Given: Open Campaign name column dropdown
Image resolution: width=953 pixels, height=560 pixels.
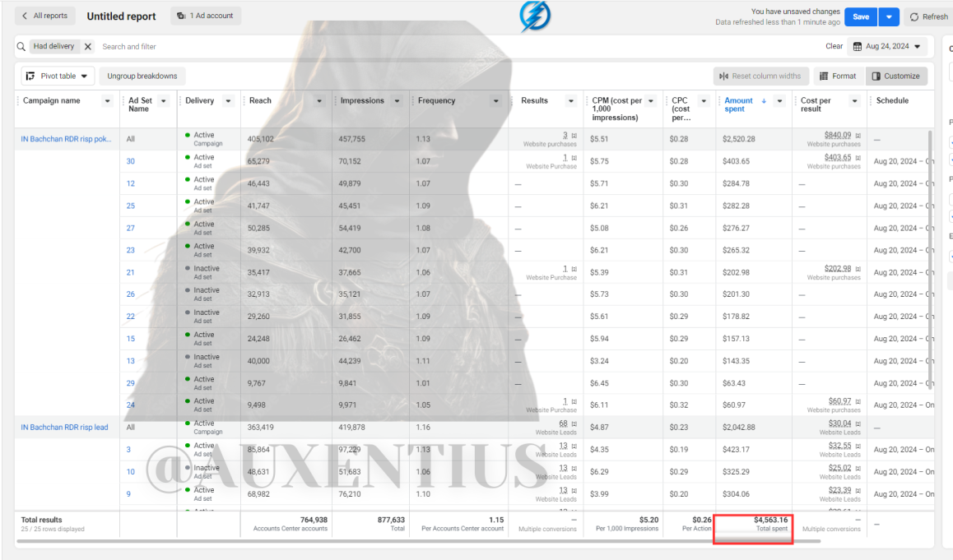Looking at the screenshot, I should 108,101.
